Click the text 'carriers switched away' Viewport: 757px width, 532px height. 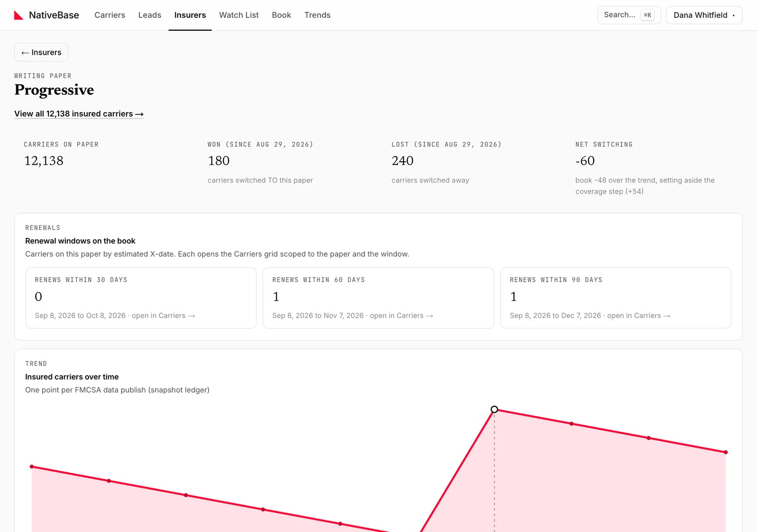coord(430,180)
